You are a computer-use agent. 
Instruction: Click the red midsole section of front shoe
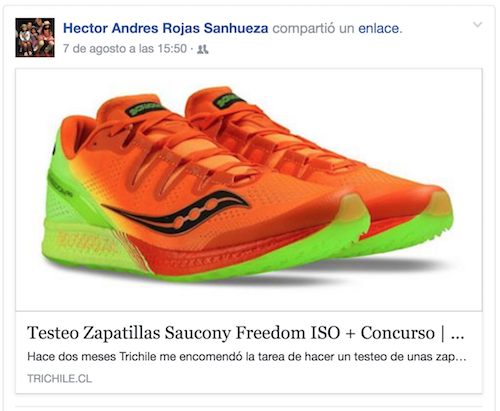pos(200,257)
